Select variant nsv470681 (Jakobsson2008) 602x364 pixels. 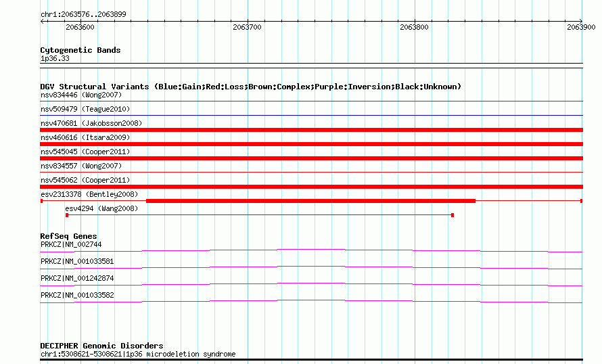pos(91,123)
